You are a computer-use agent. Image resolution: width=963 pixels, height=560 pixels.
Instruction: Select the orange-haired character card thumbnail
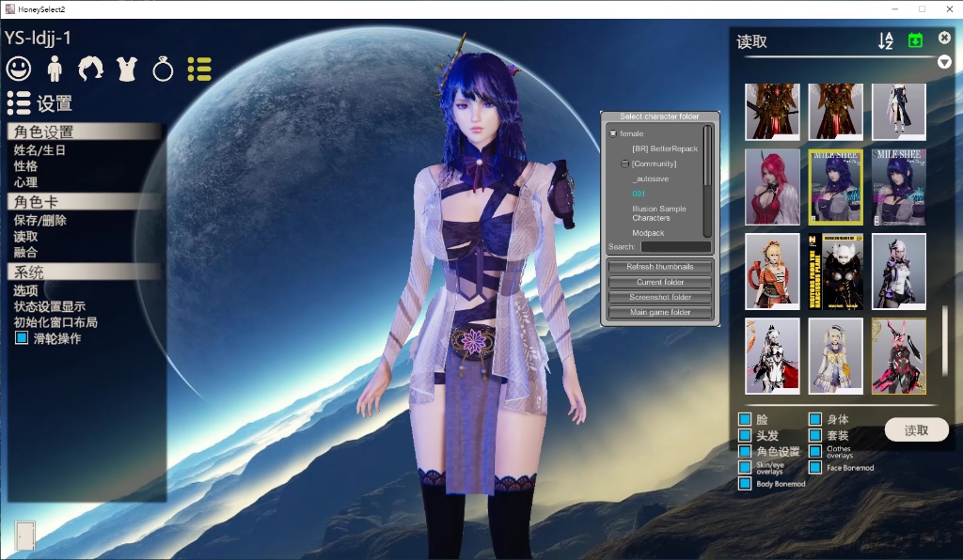(772, 272)
